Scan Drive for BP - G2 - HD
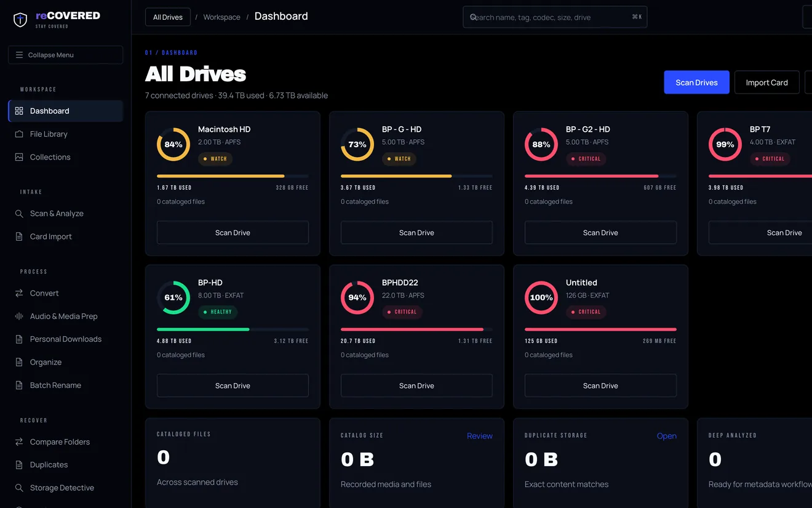This screenshot has width=812, height=508. click(x=600, y=233)
